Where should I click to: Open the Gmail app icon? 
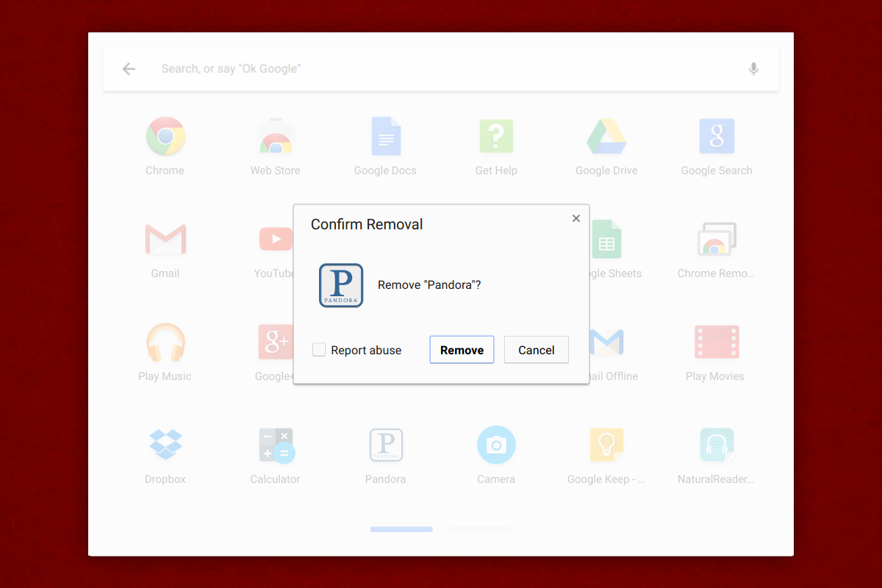165,240
